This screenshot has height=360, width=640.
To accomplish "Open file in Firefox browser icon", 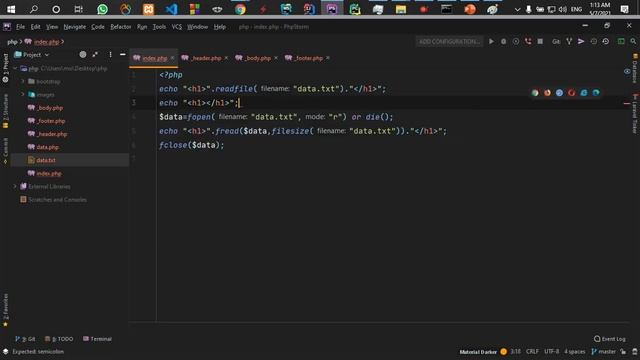I will pos(547,93).
